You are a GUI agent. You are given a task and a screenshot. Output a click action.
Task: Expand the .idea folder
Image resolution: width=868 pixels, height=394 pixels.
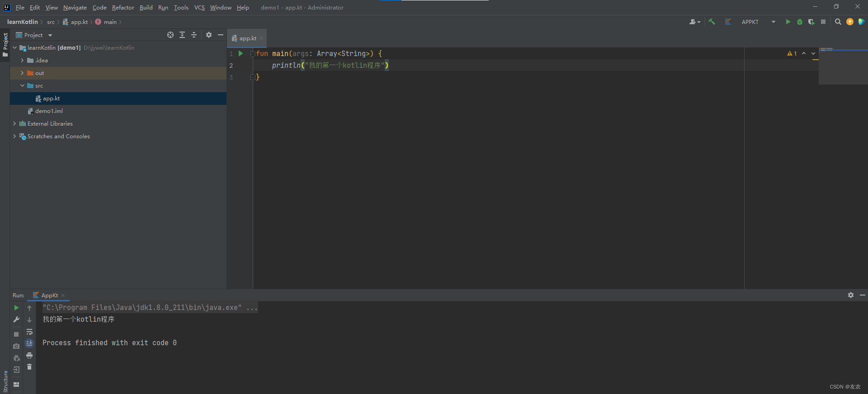[22, 60]
